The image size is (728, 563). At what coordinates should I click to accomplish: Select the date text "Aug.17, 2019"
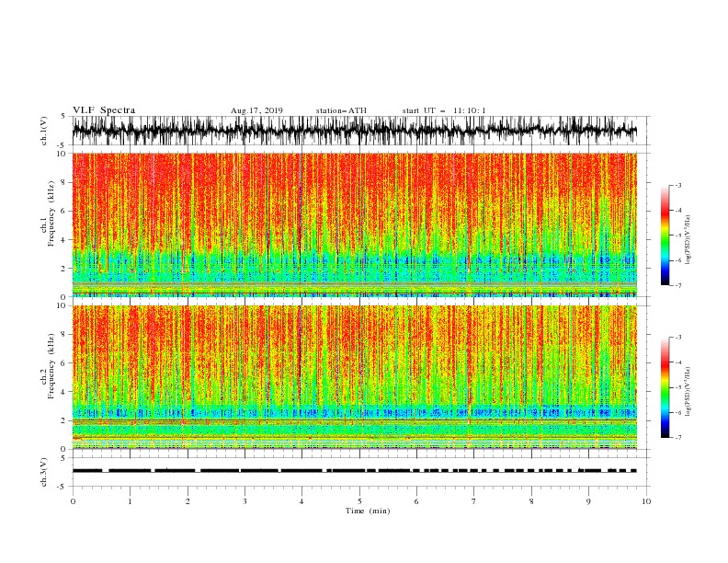coord(256,110)
